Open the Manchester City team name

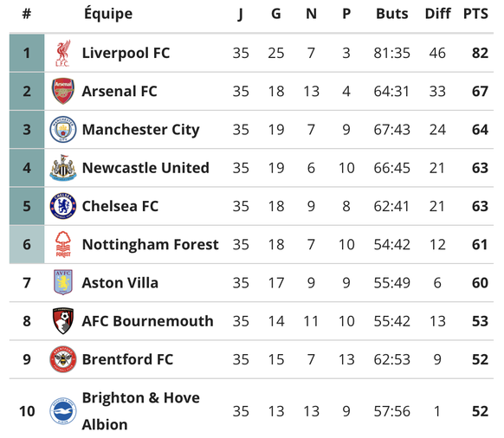pos(141,130)
